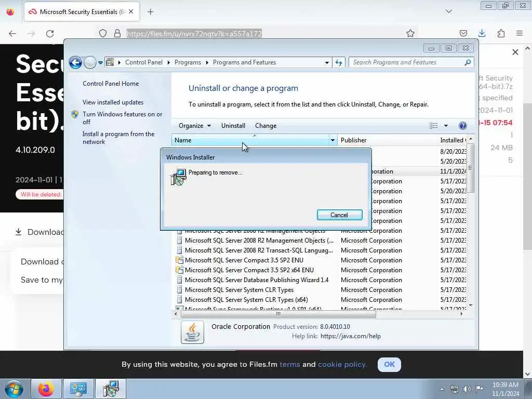This screenshot has height=399, width=532.
Task: Click the search magnifier icon
Action: tap(468, 62)
